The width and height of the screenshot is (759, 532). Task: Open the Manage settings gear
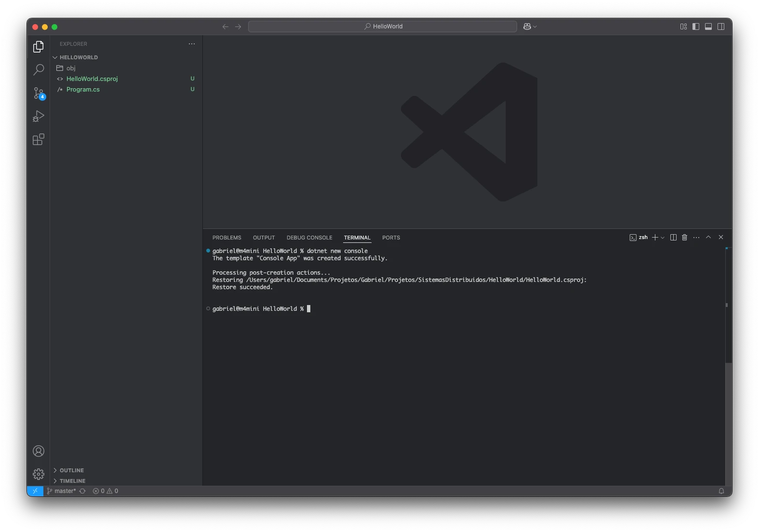[39, 474]
